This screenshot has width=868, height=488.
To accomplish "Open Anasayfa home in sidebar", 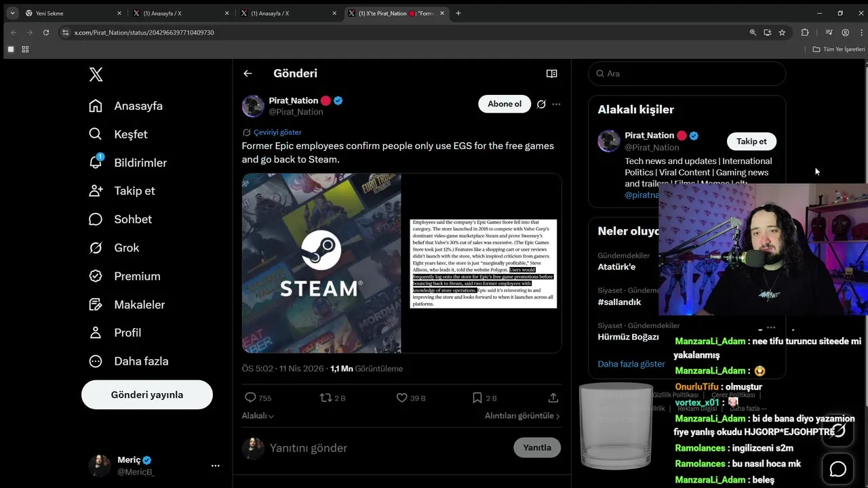I will 126,106.
